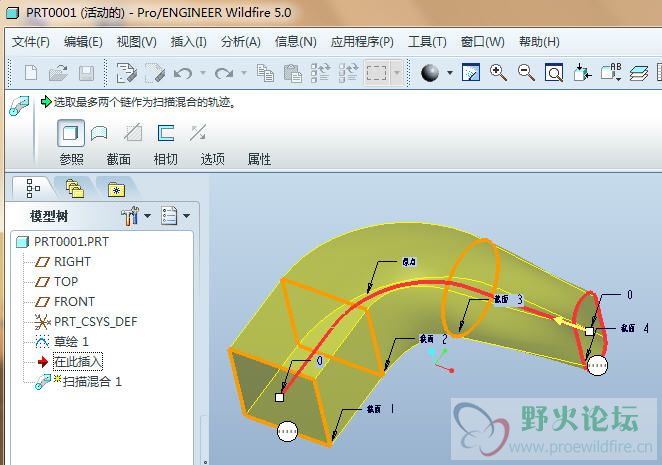Open the 工具(T) menu
Image resolution: width=662 pixels, height=465 pixels.
[427, 42]
